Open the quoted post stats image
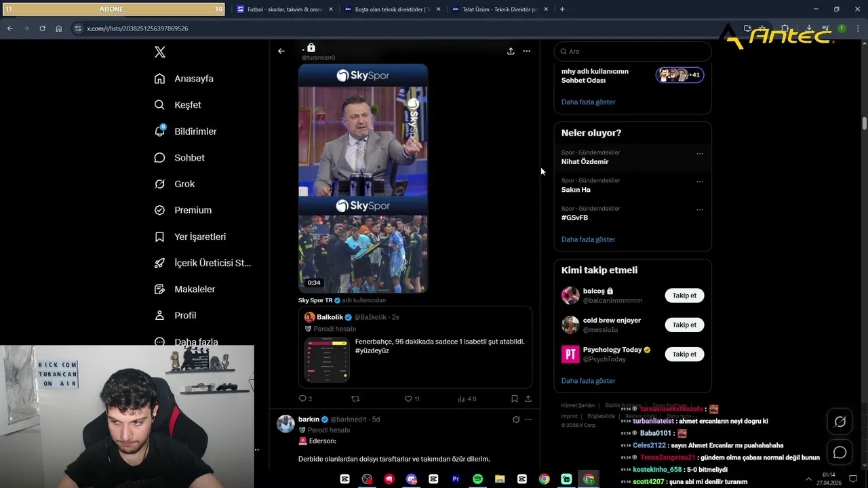Image resolution: width=868 pixels, height=488 pixels. [327, 360]
